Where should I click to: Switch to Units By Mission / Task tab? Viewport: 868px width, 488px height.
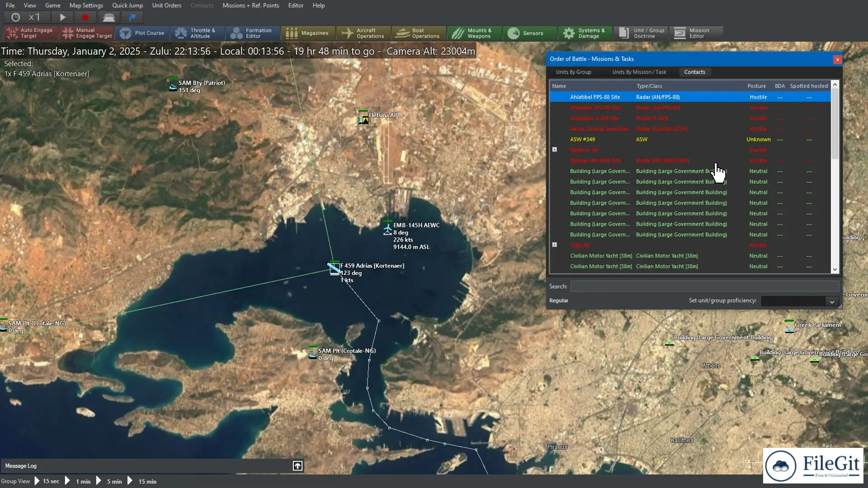(639, 72)
